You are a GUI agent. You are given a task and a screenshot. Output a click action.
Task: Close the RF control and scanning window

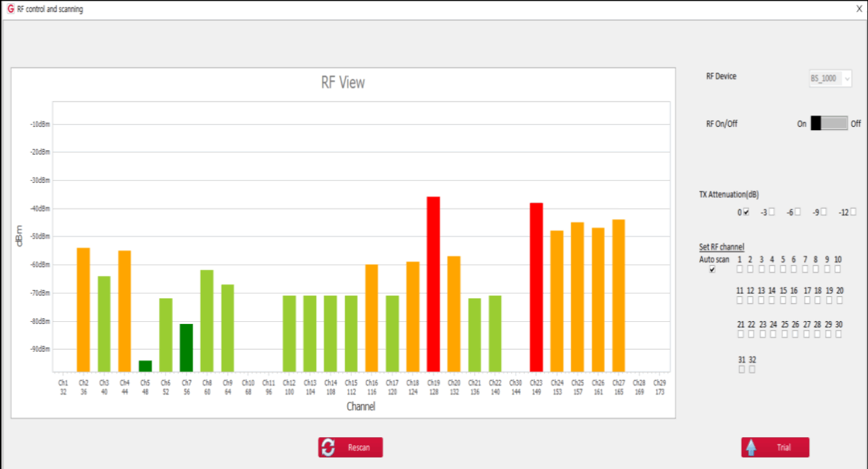point(859,9)
